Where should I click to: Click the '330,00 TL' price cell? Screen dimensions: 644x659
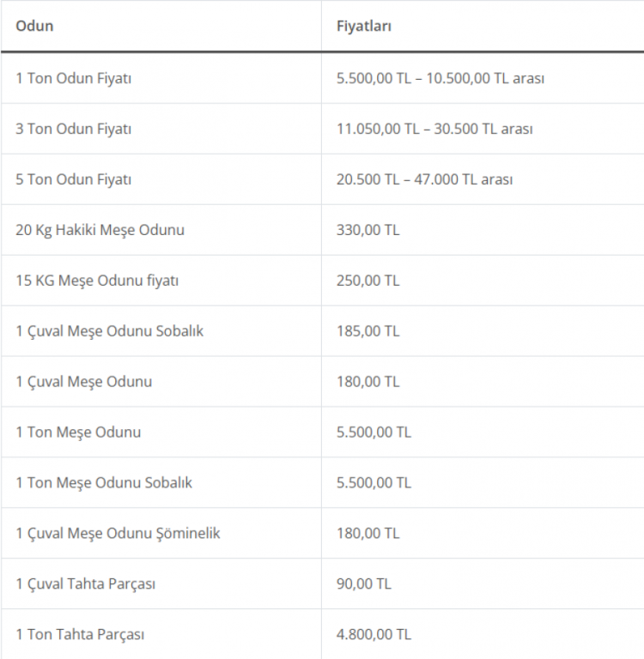pyautogui.click(x=368, y=230)
